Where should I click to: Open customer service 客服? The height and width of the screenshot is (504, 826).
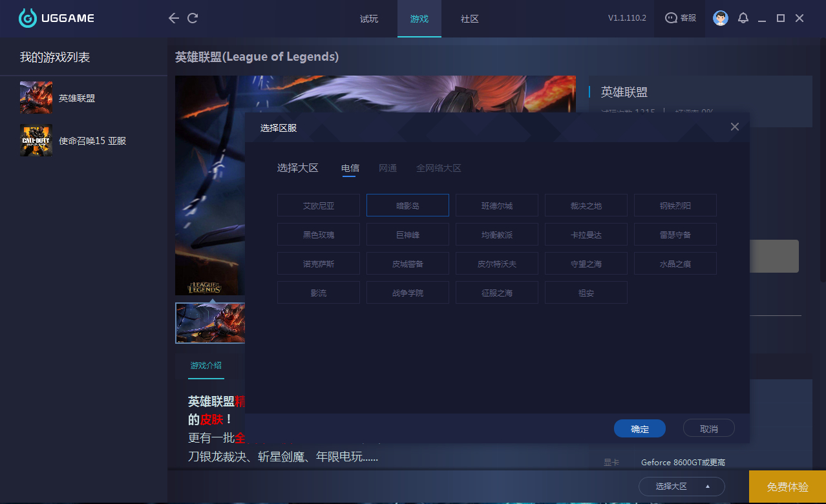coord(681,18)
